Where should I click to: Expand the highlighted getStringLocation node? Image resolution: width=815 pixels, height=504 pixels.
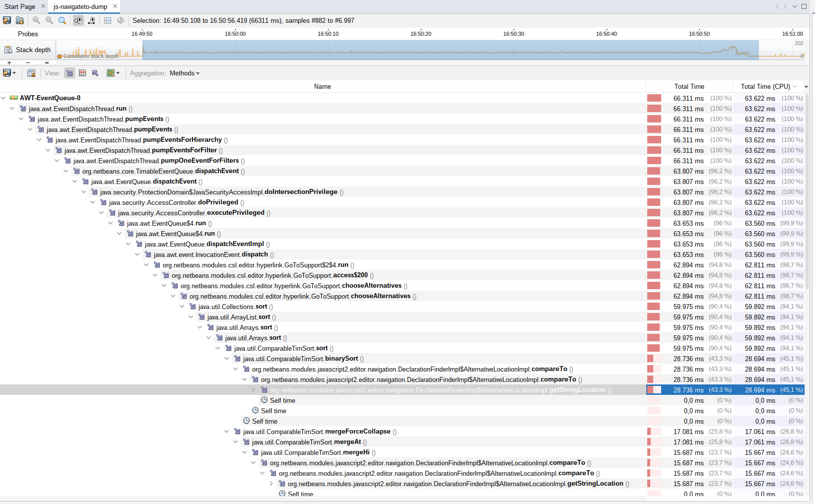click(254, 390)
